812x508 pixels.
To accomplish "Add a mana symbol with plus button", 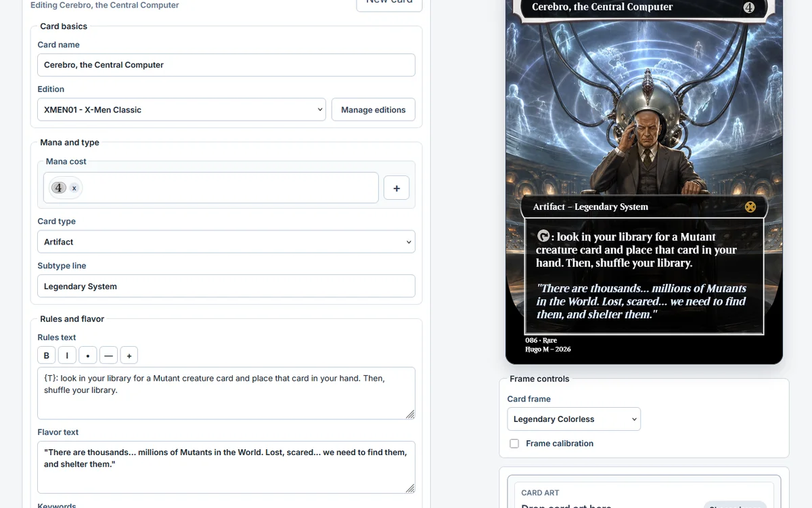I will coord(397,188).
